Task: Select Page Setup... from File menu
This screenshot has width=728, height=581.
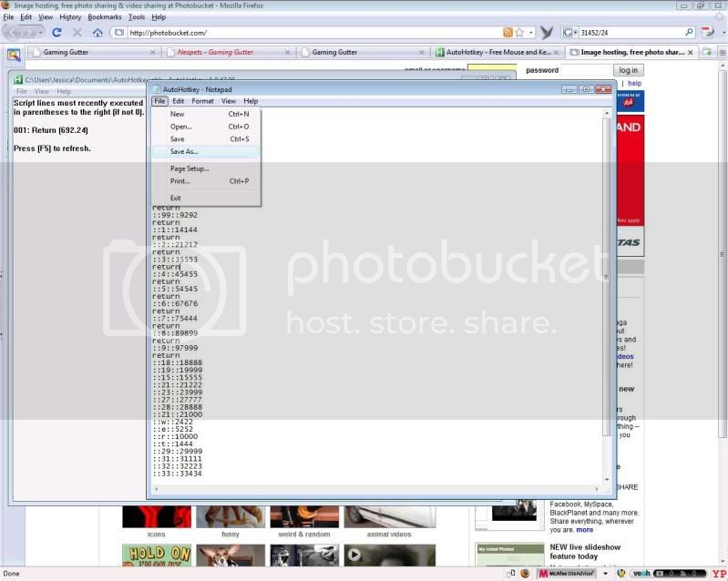Action: (189, 168)
